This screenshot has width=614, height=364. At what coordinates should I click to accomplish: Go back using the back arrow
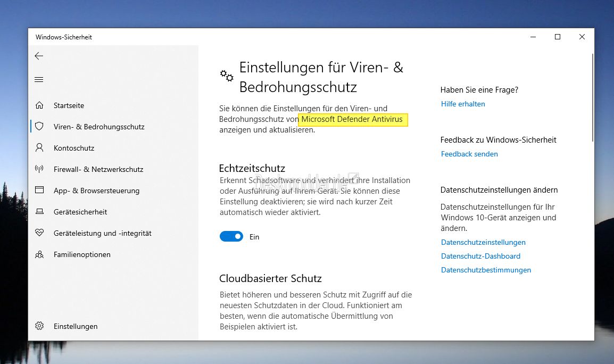point(39,56)
